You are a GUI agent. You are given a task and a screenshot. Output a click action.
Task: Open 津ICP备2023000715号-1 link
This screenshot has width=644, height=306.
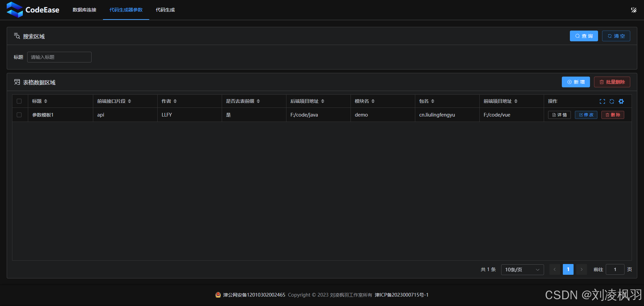pyautogui.click(x=401, y=295)
